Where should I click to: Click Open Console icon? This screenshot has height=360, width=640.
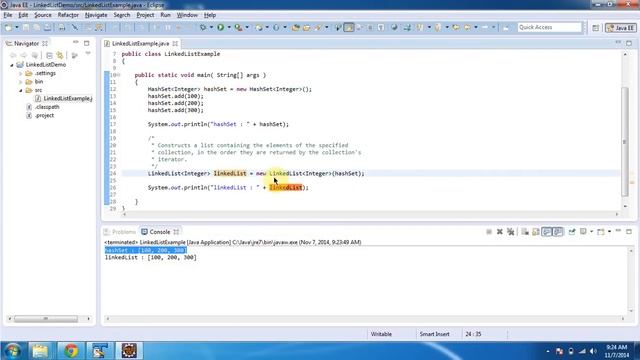pyautogui.click(x=601, y=232)
